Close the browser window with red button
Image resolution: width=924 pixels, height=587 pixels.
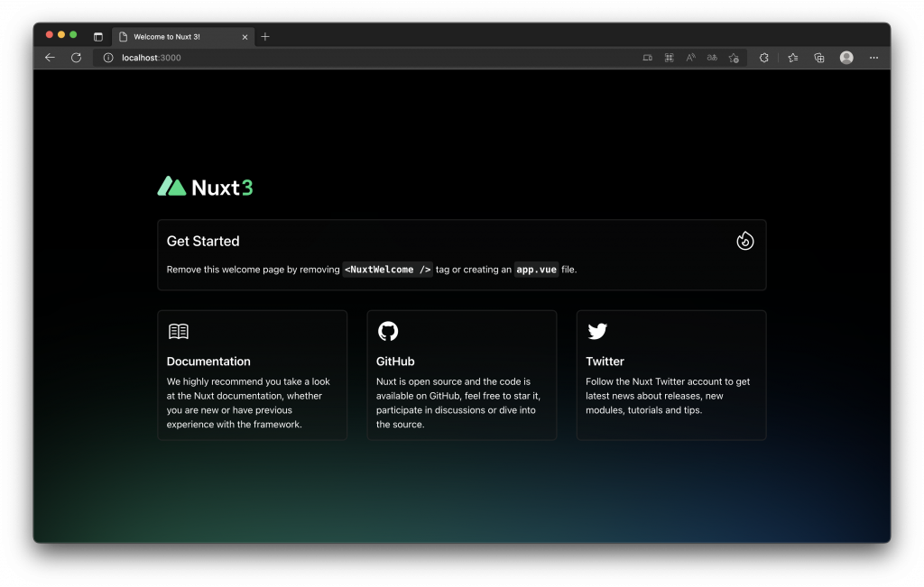click(x=50, y=35)
